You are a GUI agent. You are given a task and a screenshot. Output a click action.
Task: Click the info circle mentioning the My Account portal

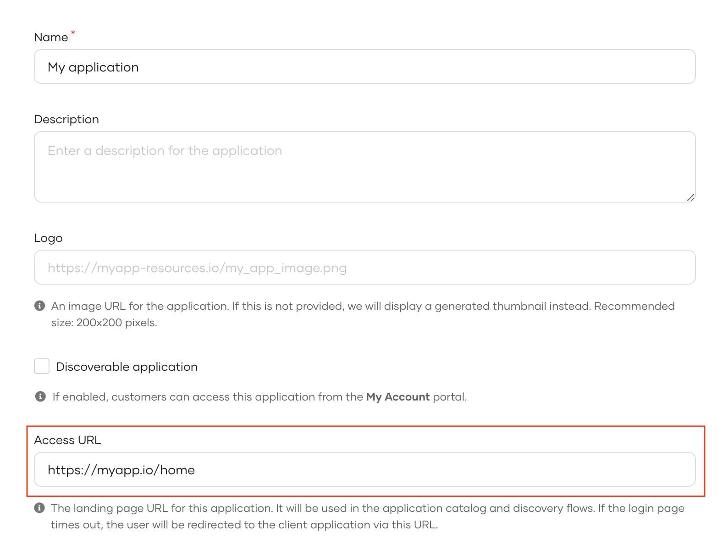pyautogui.click(x=41, y=396)
